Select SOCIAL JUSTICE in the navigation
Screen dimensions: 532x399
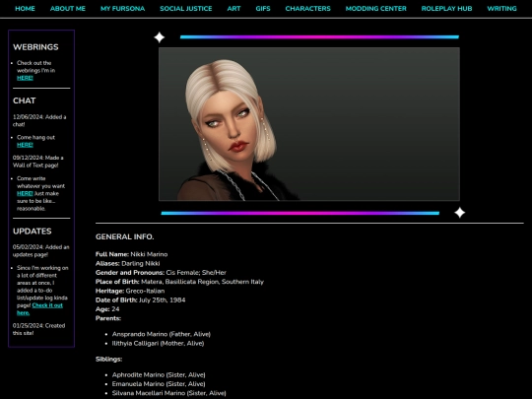(x=186, y=9)
